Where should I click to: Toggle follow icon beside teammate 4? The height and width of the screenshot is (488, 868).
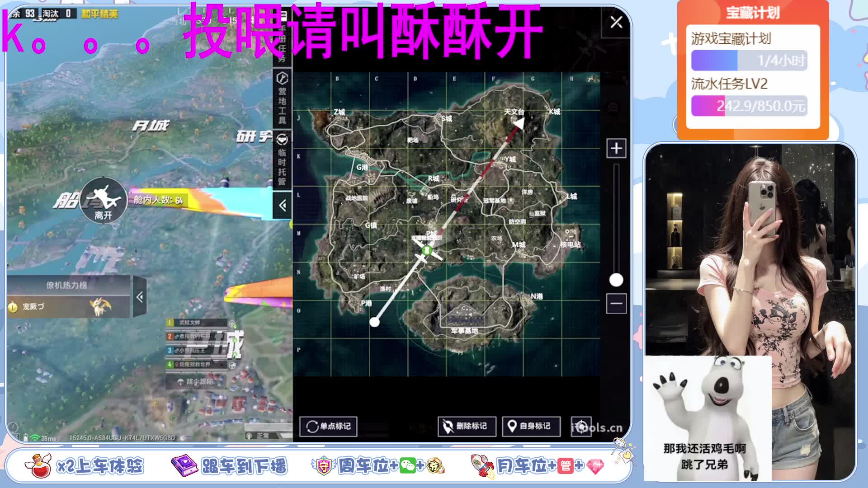(232, 364)
